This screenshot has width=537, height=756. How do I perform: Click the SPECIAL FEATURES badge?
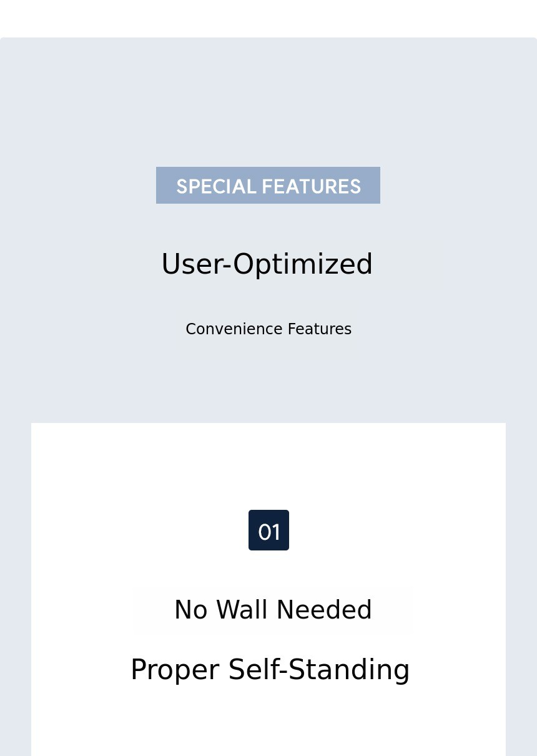(268, 186)
